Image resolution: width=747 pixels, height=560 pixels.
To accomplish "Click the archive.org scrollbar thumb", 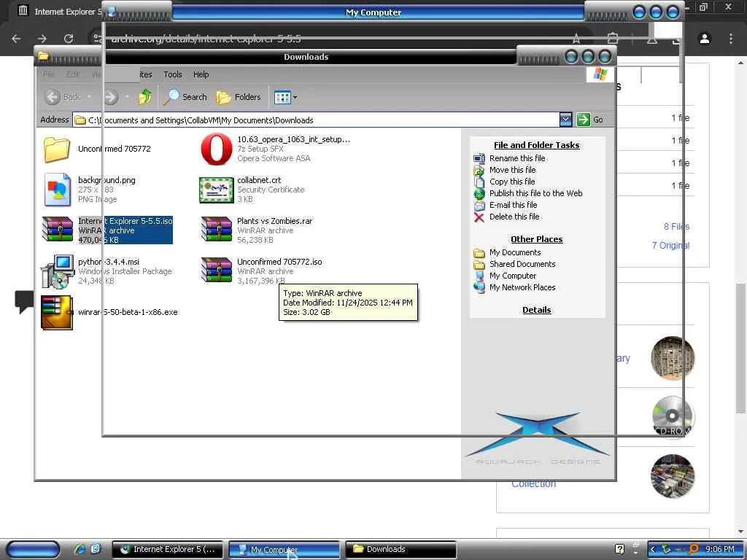I will coord(740,349).
